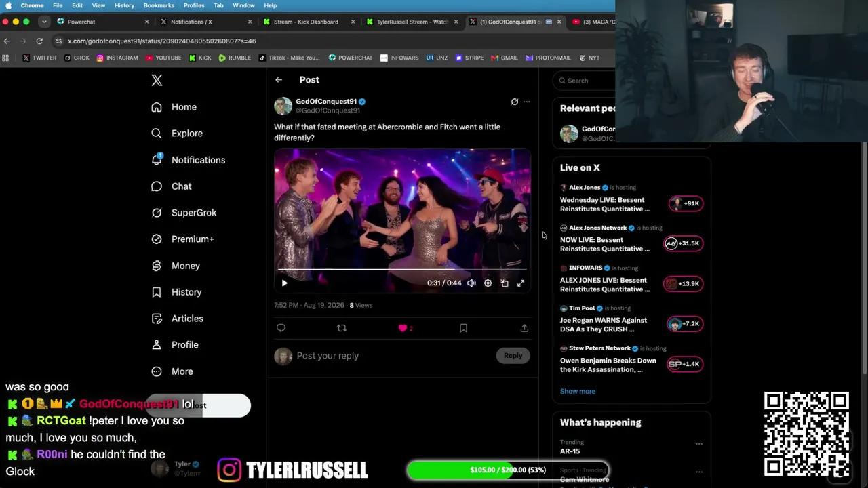The height and width of the screenshot is (488, 868).
Task: Close the Powerchat tab
Action: click(x=146, y=22)
